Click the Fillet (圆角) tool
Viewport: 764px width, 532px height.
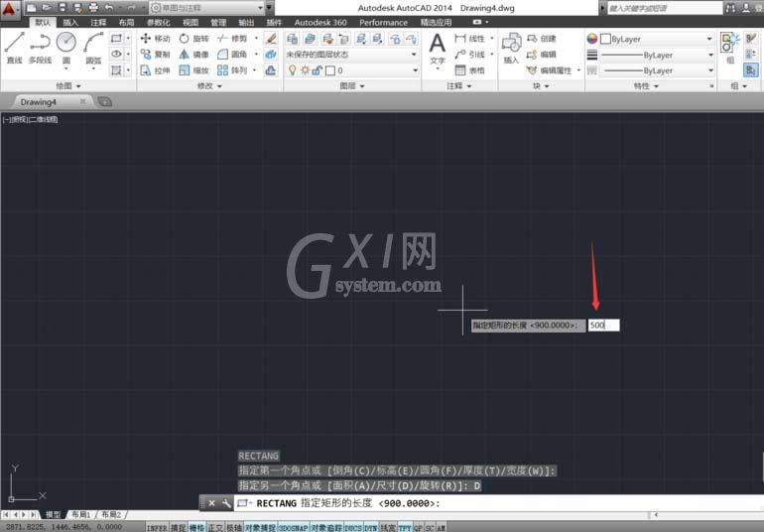232,55
